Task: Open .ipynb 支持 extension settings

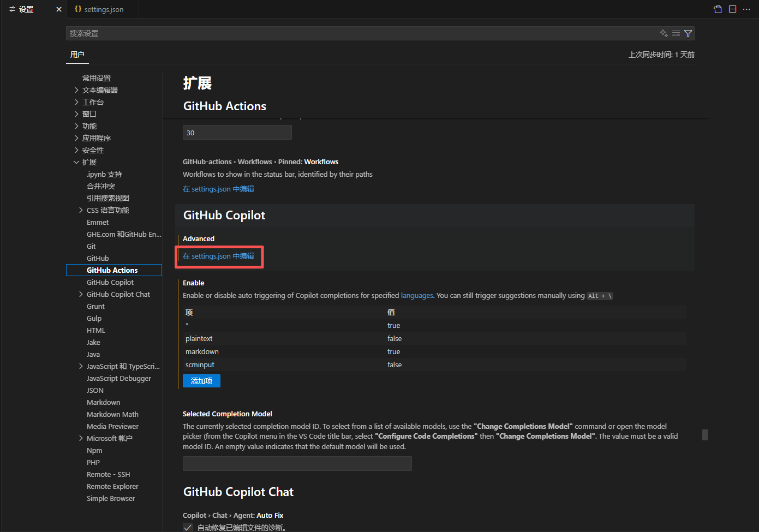Action: [x=104, y=174]
